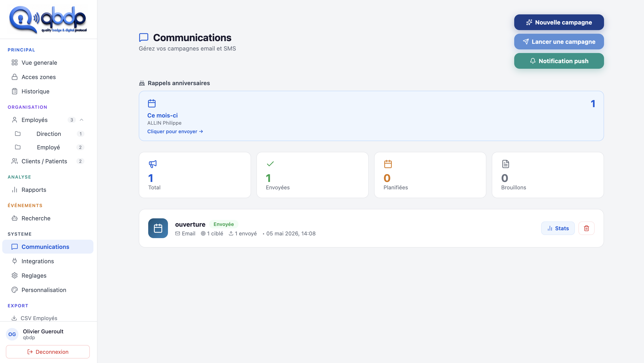Click the ouverture campaign calendar tile
The width and height of the screenshot is (644, 363).
158,228
